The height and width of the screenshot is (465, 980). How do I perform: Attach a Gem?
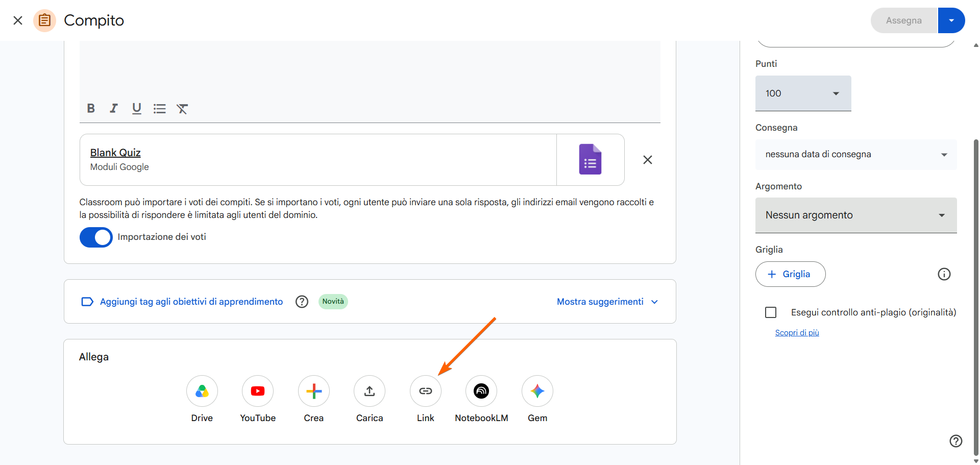tap(537, 391)
